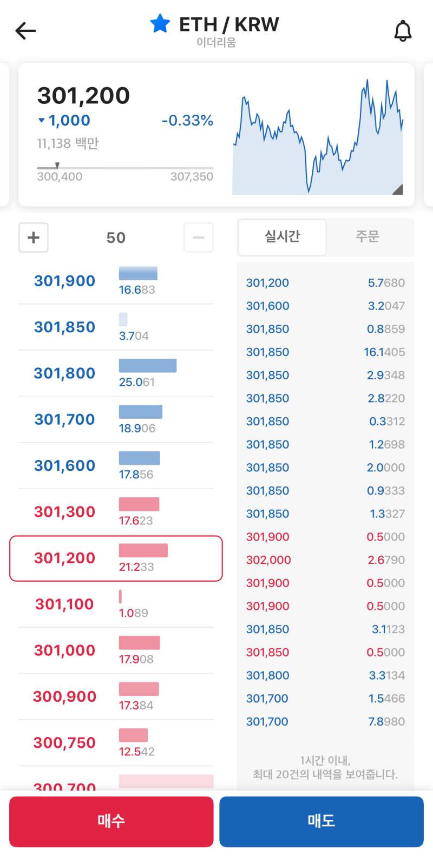This screenshot has width=433, height=868.
Task: Open notifications via the bell icon
Action: 404,31
